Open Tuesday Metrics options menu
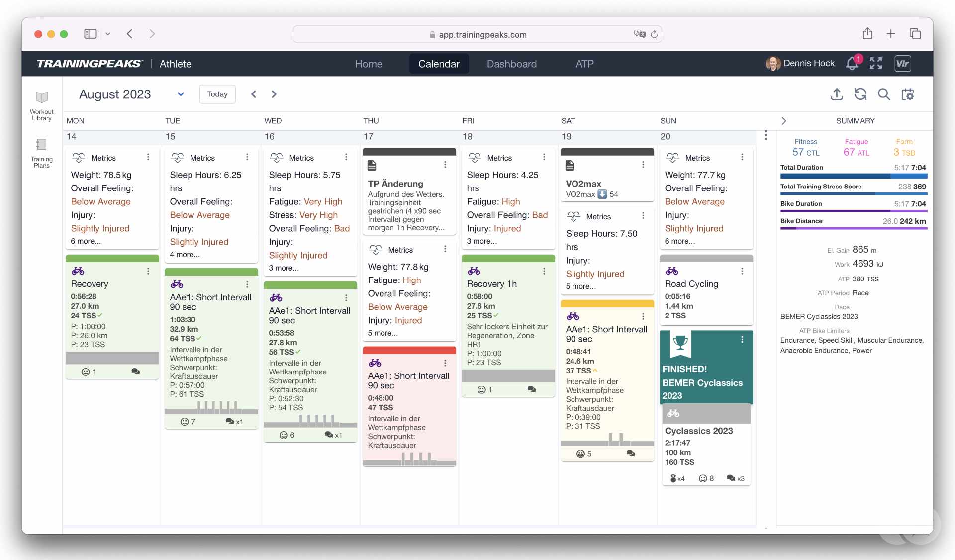The width and height of the screenshot is (955, 560). pyautogui.click(x=247, y=157)
